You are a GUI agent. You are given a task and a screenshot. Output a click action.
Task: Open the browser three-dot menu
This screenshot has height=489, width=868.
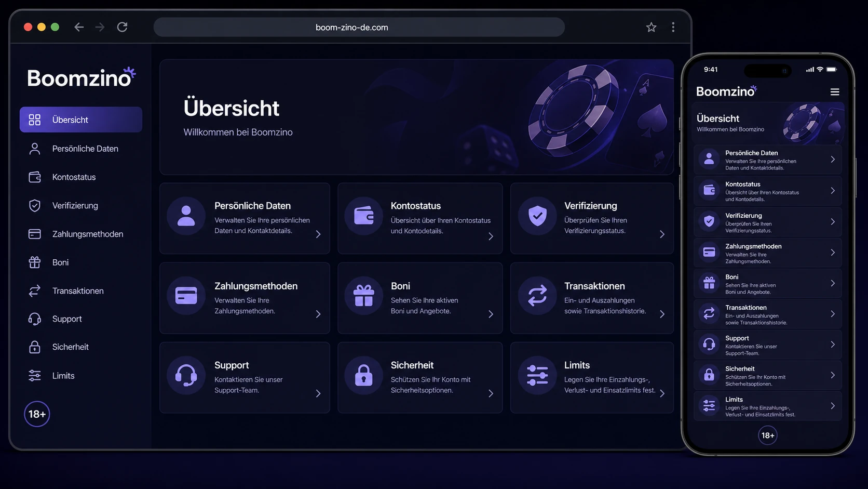click(x=673, y=27)
